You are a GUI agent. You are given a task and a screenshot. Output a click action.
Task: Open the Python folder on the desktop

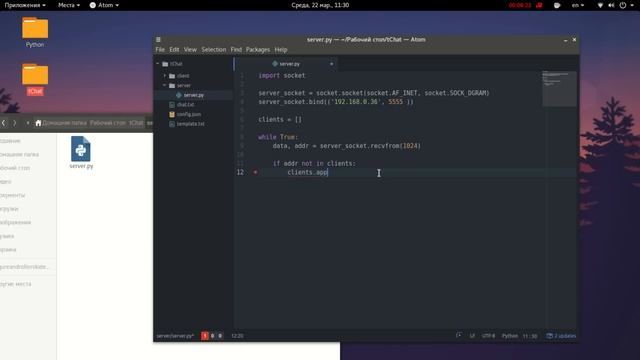click(35, 33)
